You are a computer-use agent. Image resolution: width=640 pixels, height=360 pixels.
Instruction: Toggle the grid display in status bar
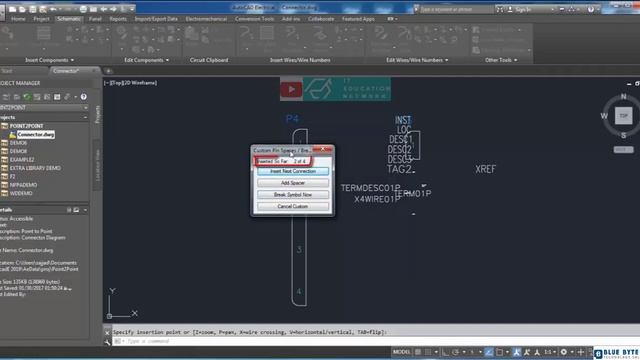[x=418, y=352]
